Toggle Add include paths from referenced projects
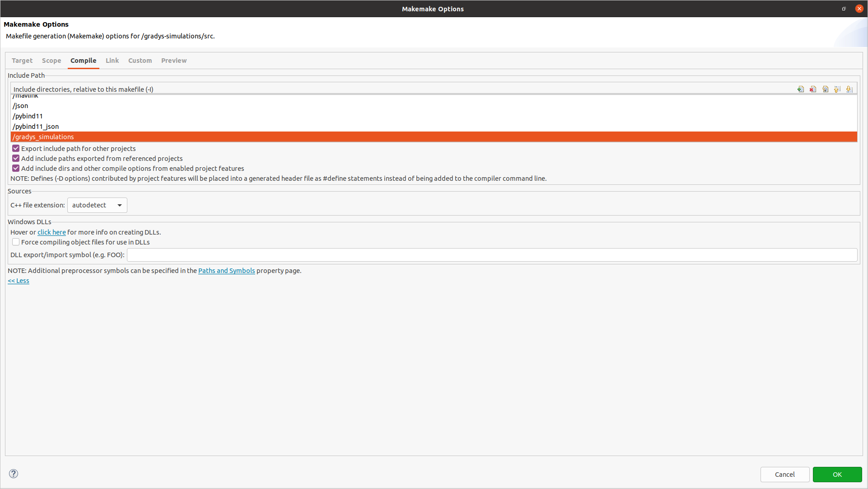Screen dimensions: 868x489 (x=16, y=158)
